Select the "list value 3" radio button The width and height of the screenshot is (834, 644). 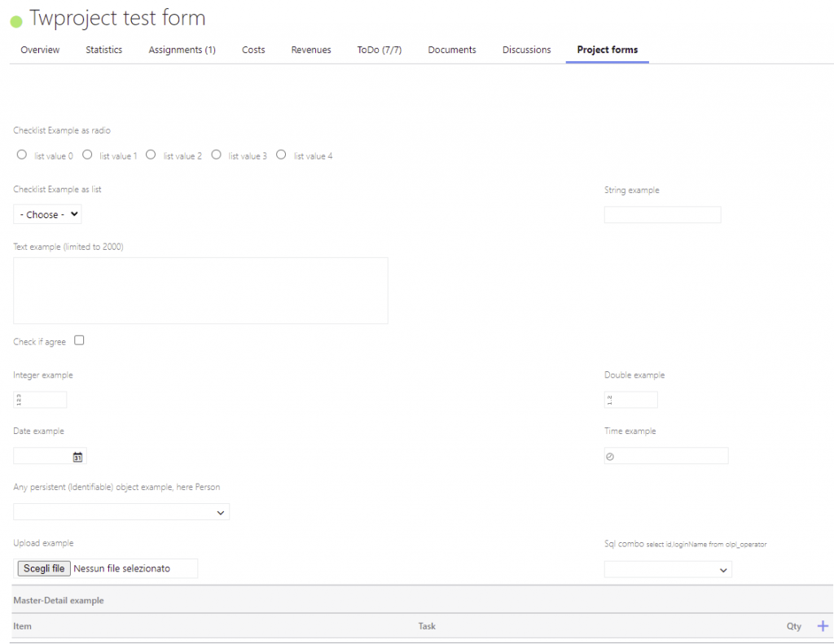click(216, 154)
